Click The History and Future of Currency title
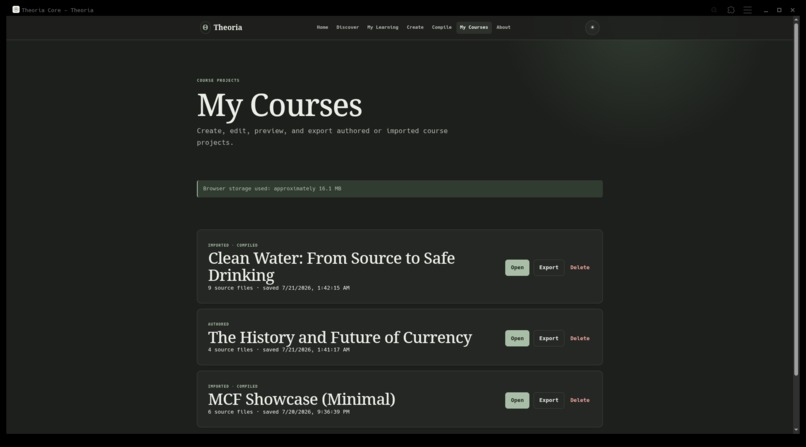This screenshot has height=447, width=806. (x=340, y=338)
